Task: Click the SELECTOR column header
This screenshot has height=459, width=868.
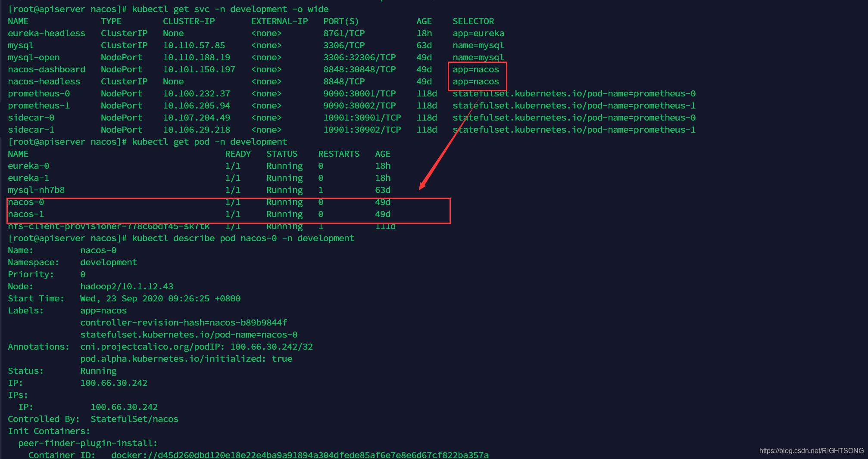Action: 473,21
